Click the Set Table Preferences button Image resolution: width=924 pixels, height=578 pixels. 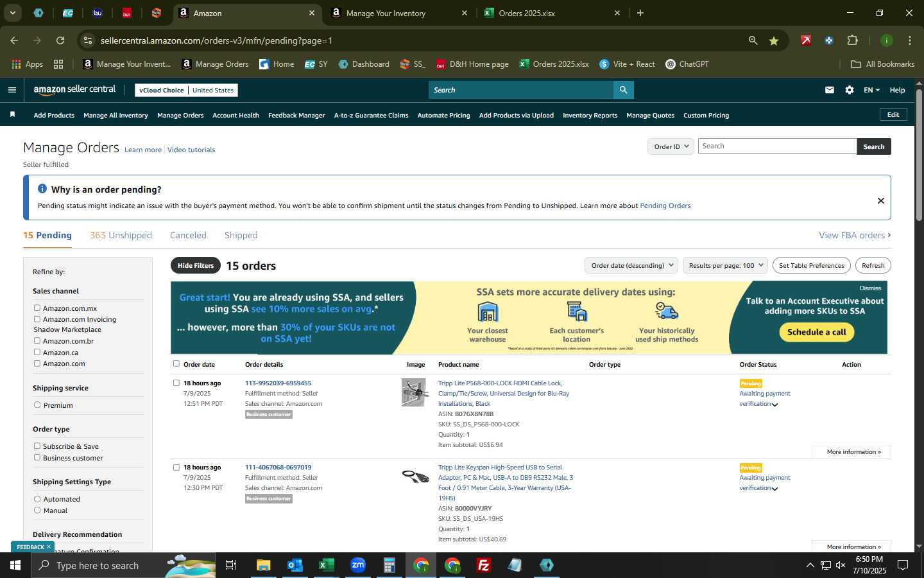(x=811, y=265)
